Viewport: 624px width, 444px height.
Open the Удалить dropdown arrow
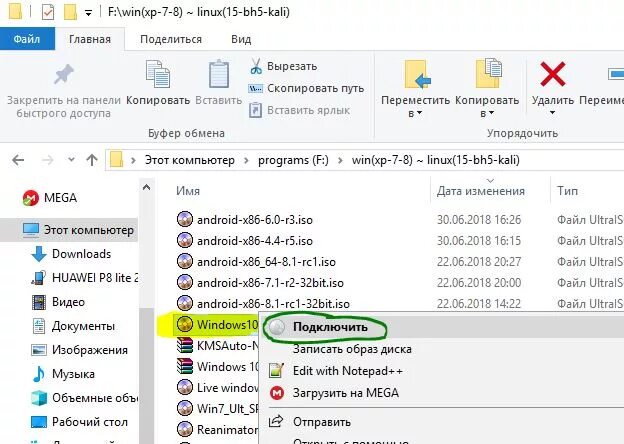pyautogui.click(x=552, y=113)
